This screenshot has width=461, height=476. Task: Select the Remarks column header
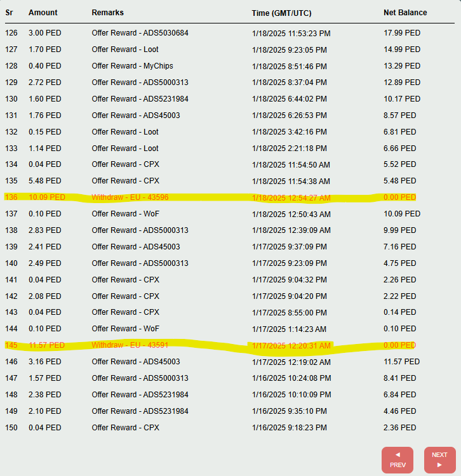coord(107,13)
